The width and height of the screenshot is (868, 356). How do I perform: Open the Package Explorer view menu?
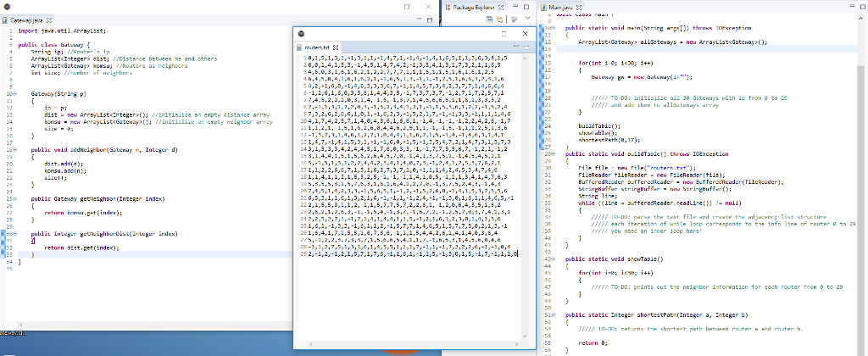[527, 19]
